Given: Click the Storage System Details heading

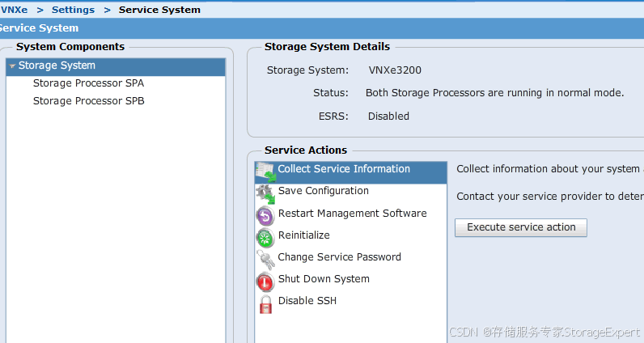Looking at the screenshot, I should [x=327, y=47].
